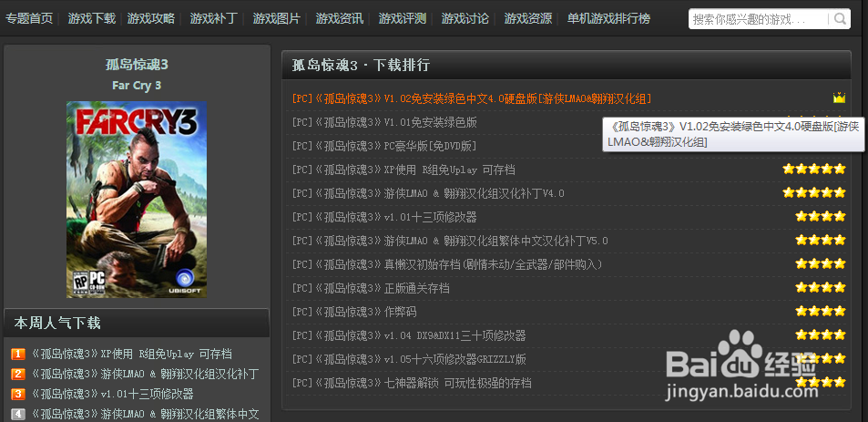Open 作弊码 link in ranking list
This screenshot has height=422, width=868.
354,312
